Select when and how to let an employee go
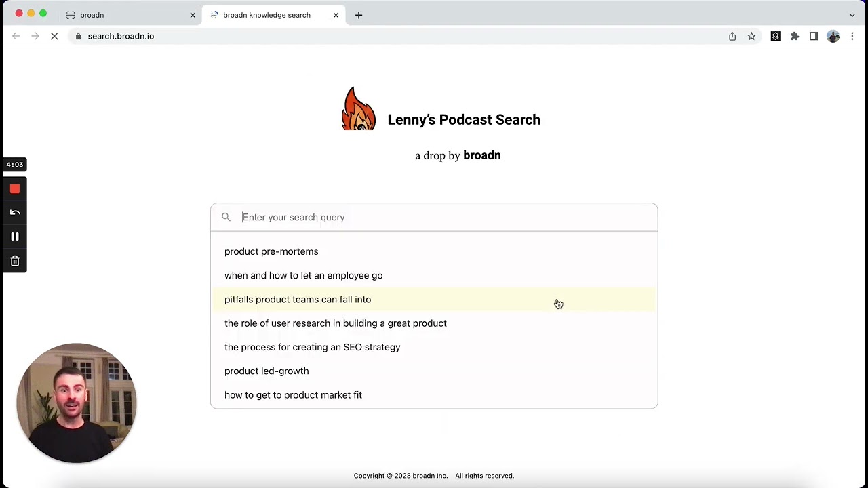Screen dimensions: 868x488 434,275
